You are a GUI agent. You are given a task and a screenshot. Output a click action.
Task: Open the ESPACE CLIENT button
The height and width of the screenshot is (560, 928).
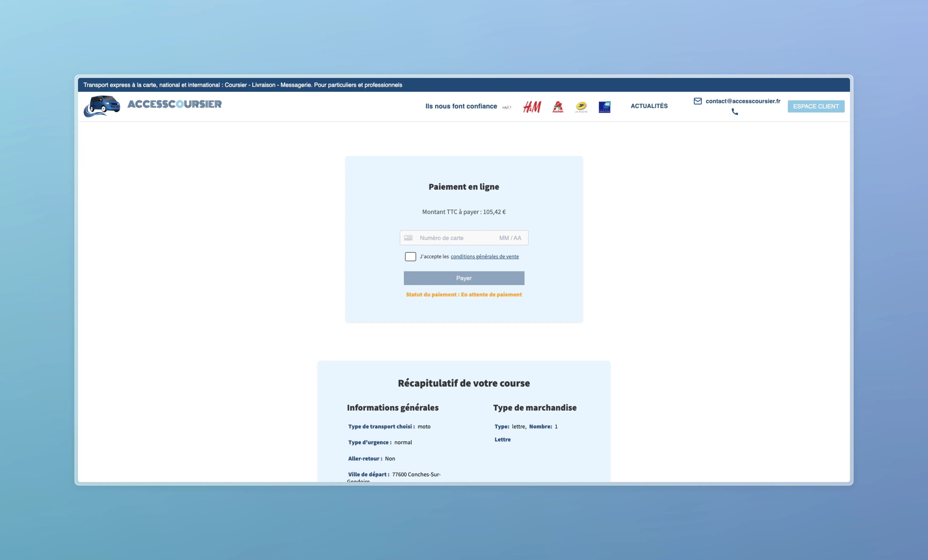[816, 106]
